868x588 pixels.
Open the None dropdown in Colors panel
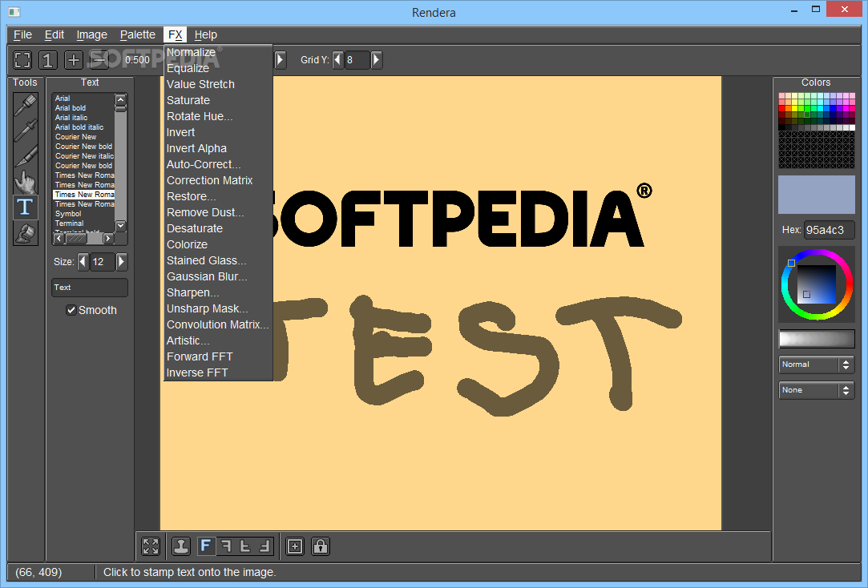(817, 390)
